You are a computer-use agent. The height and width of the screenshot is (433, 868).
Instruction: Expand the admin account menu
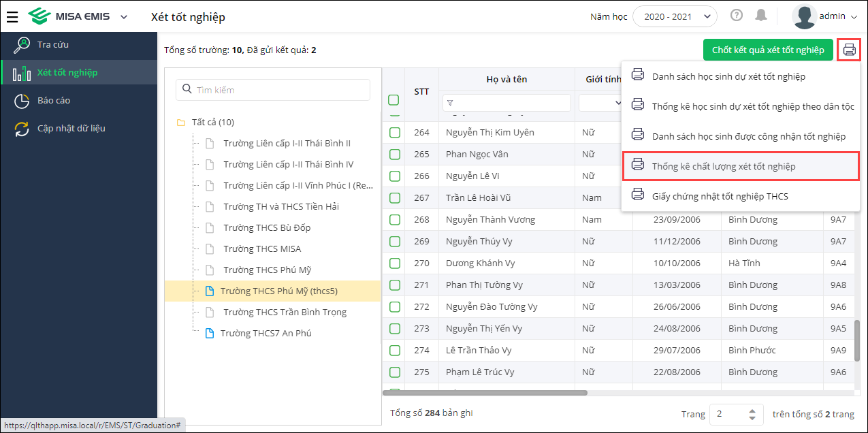(x=826, y=16)
